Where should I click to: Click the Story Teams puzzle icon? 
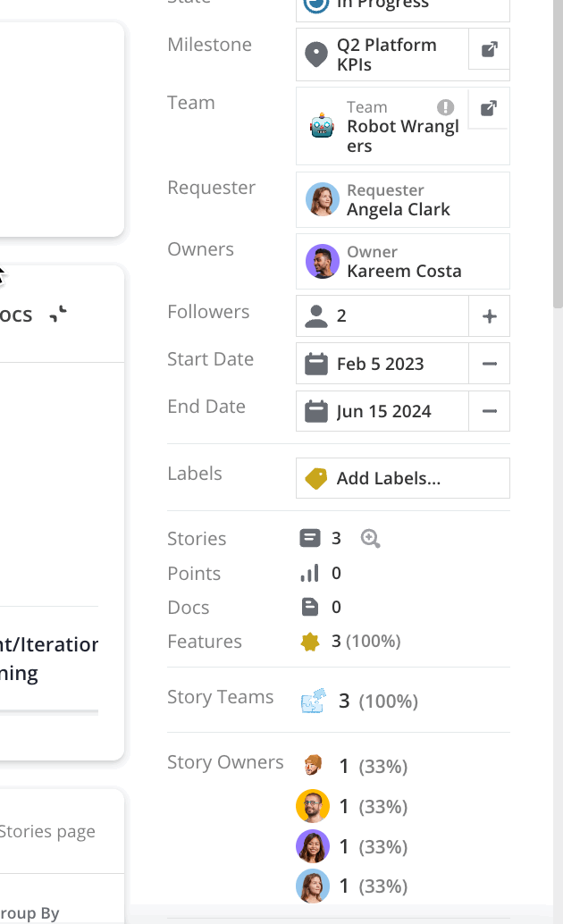(x=312, y=701)
